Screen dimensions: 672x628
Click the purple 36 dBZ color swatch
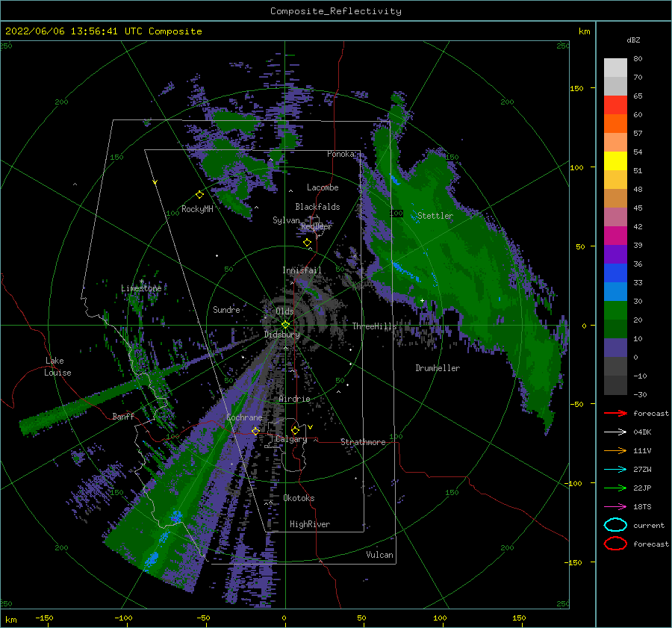pos(615,254)
